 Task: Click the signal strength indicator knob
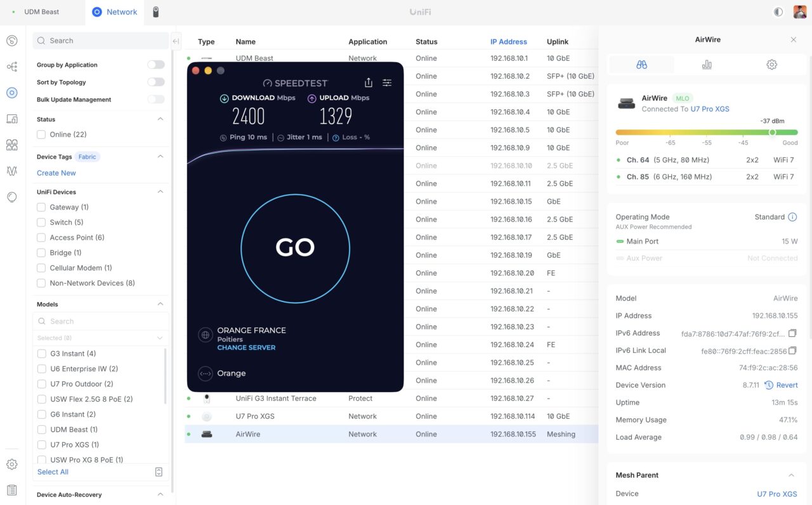(x=772, y=133)
